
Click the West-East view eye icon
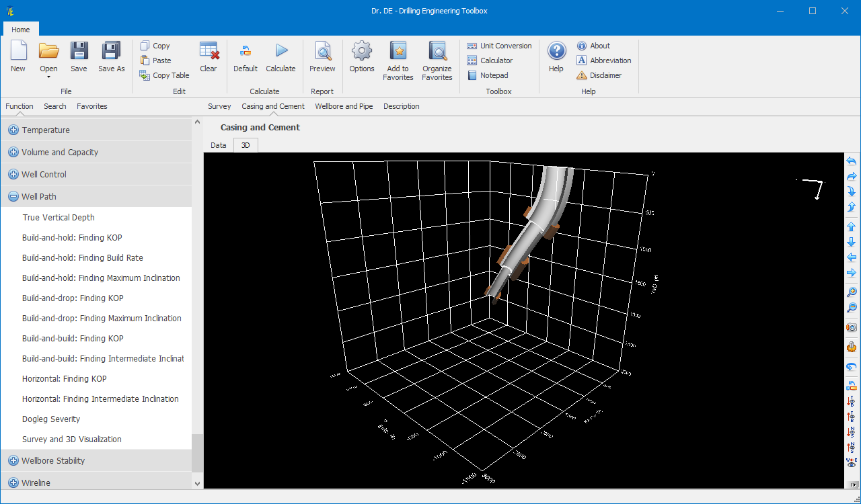click(851, 462)
